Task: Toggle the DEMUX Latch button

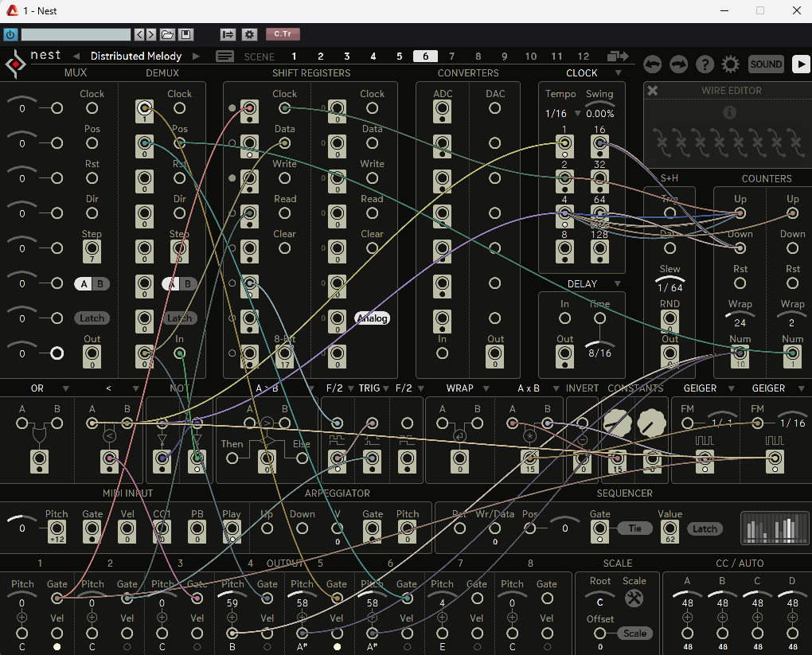Action: (179, 318)
